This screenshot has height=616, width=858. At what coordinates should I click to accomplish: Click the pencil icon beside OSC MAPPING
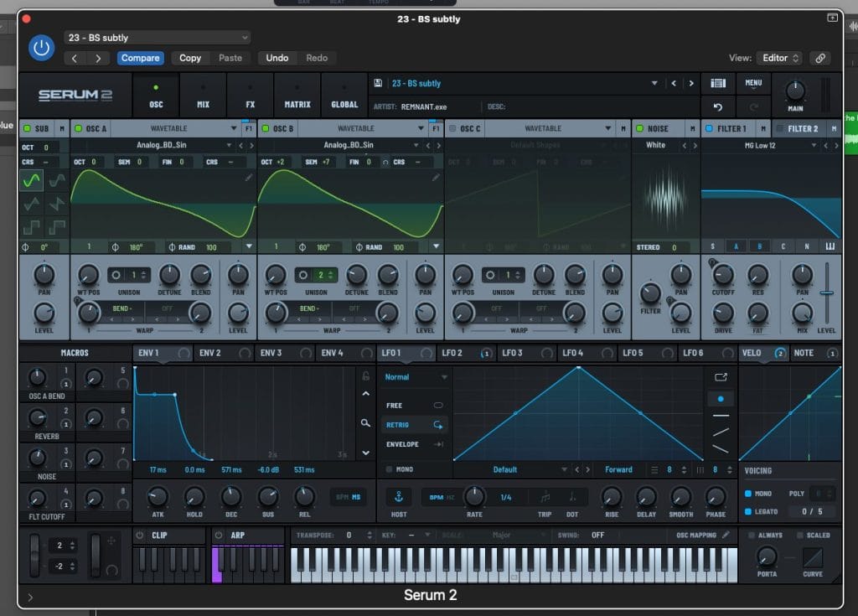click(726, 535)
